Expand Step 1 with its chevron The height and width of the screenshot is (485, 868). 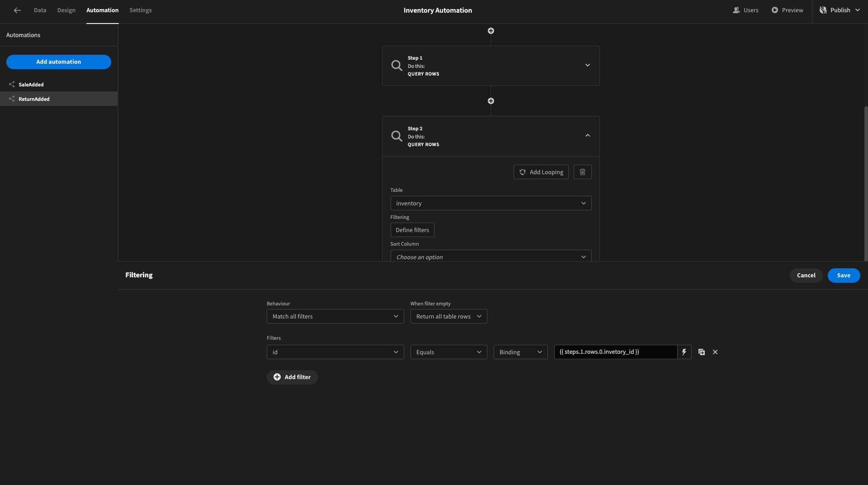point(587,65)
